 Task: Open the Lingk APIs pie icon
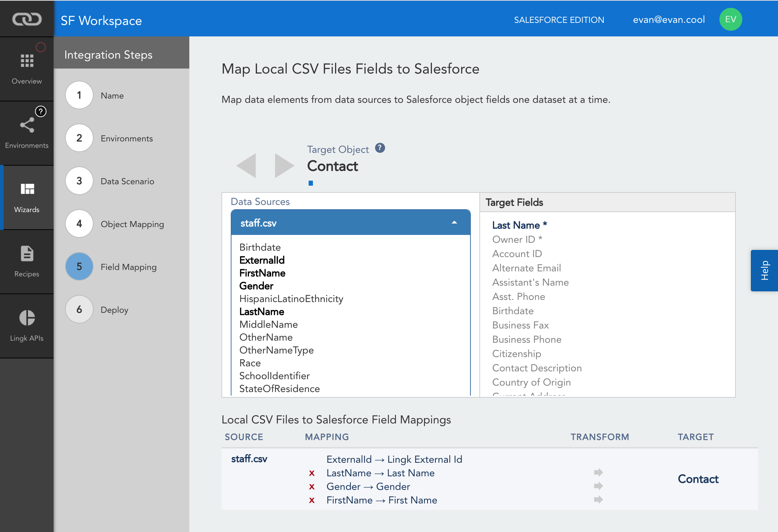click(27, 318)
